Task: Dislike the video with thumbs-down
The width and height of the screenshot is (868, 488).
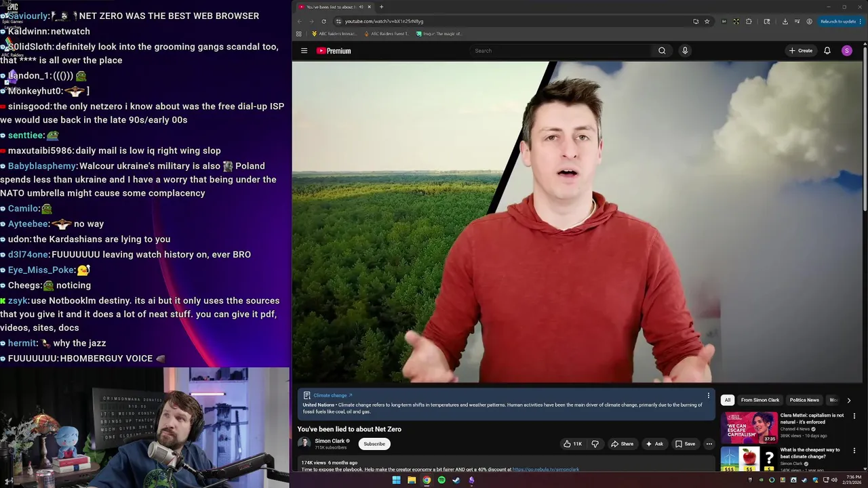Action: [595, 444]
